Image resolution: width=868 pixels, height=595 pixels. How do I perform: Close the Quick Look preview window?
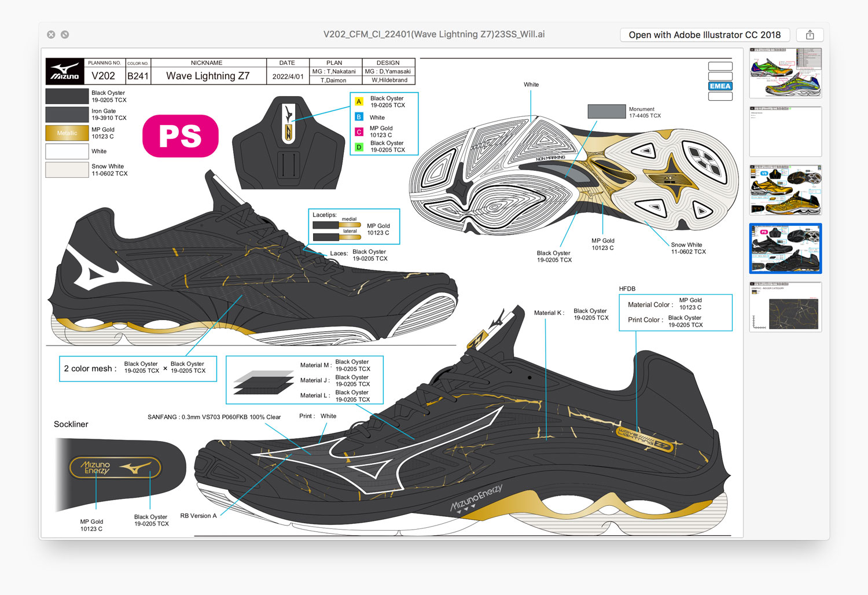pyautogui.click(x=51, y=35)
